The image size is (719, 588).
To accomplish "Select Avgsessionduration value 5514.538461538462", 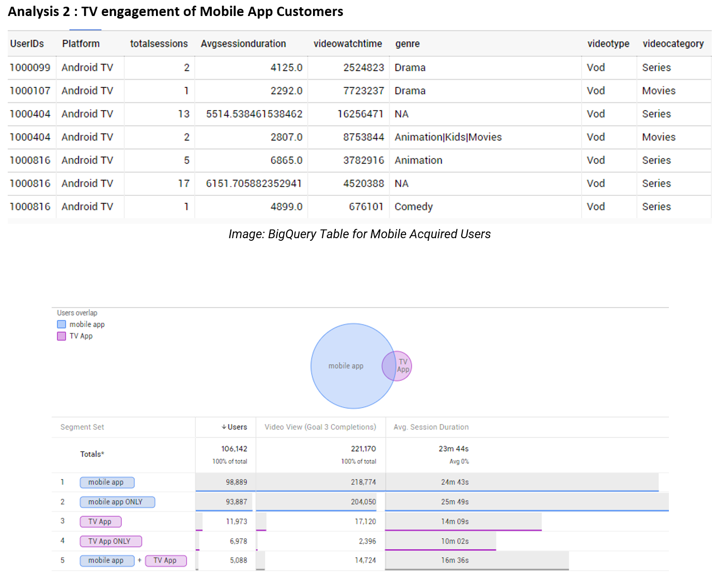I will pyautogui.click(x=254, y=114).
